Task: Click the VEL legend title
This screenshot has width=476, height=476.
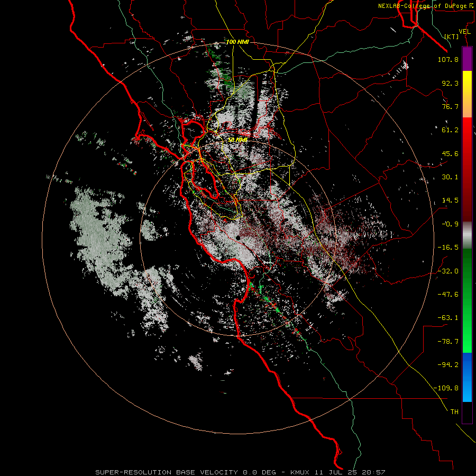Action: pyautogui.click(x=464, y=32)
